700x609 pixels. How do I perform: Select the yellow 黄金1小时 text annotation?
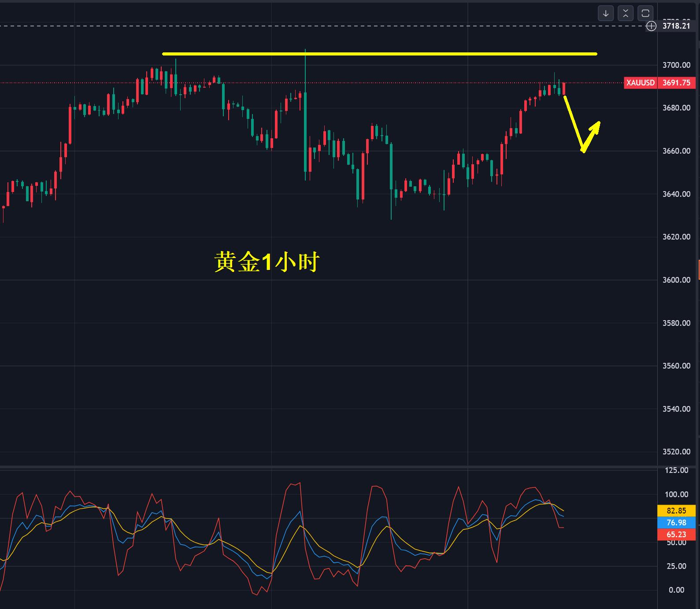(267, 262)
